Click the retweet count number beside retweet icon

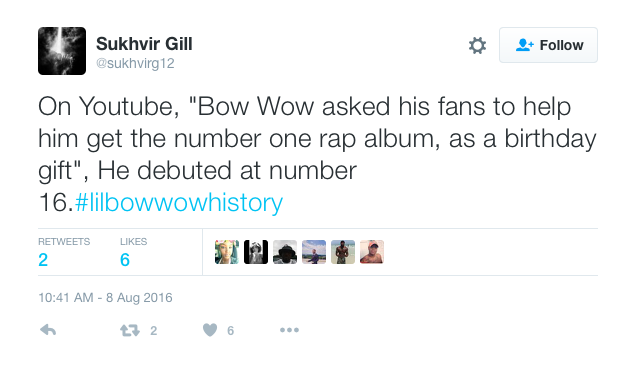point(153,331)
